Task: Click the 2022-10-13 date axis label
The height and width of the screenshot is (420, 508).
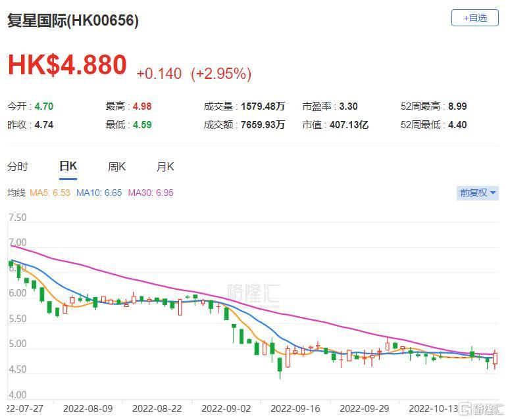Action: pos(434,409)
